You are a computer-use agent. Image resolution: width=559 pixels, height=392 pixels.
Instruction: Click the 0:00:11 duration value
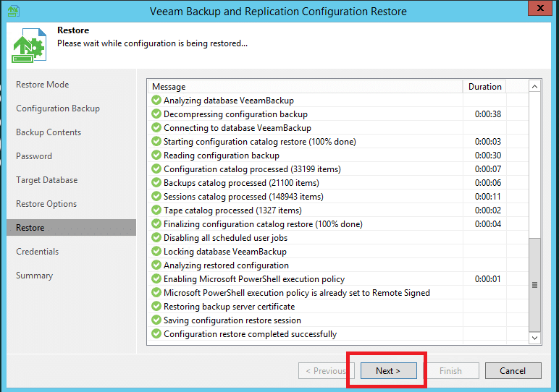488,197
